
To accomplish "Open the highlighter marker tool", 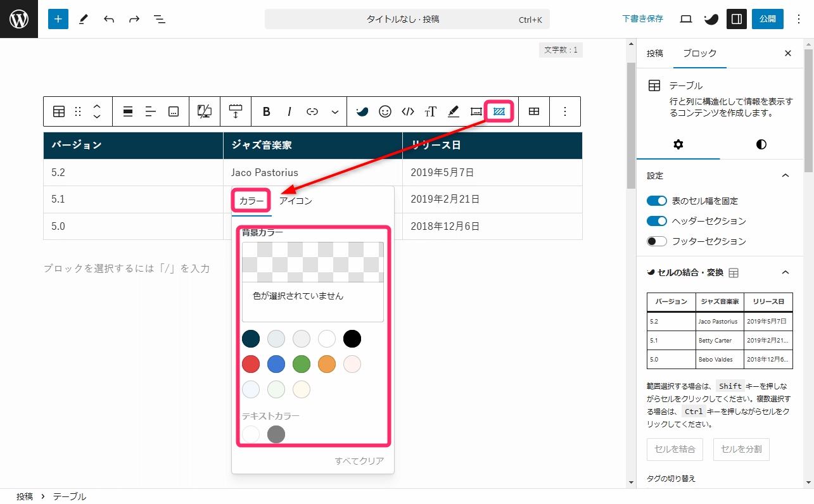I will pos(454,111).
